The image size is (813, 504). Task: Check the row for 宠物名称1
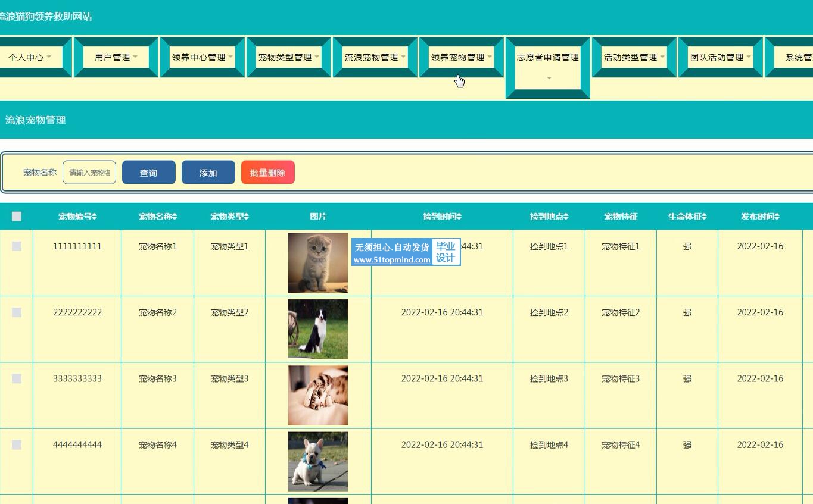17,246
